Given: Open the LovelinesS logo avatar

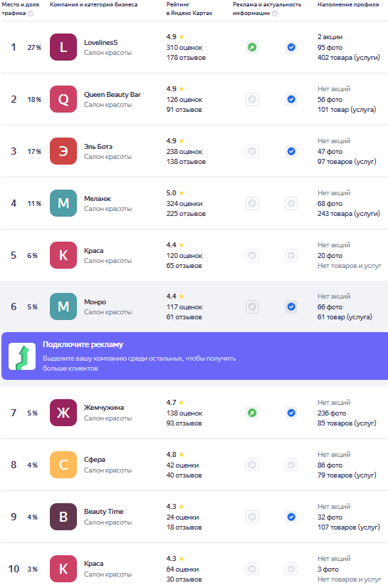Looking at the screenshot, I should 63,47.
